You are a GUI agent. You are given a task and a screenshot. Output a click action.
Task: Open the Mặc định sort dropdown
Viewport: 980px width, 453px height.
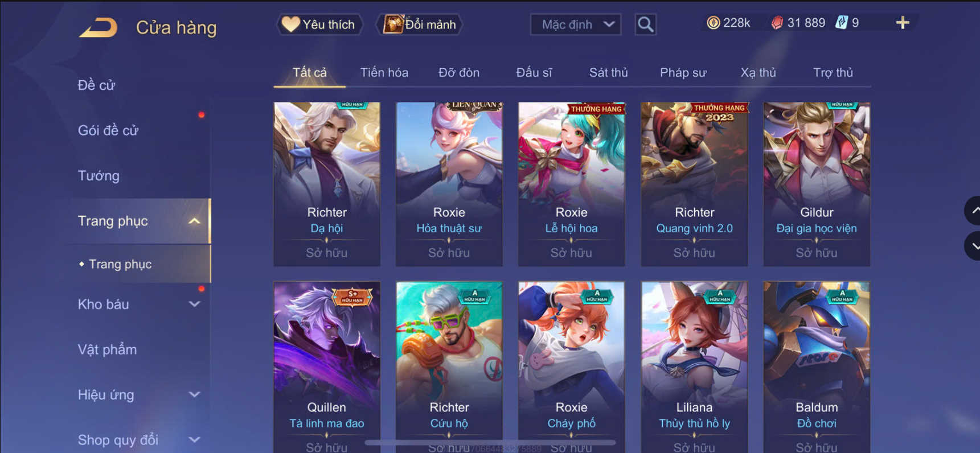click(576, 24)
